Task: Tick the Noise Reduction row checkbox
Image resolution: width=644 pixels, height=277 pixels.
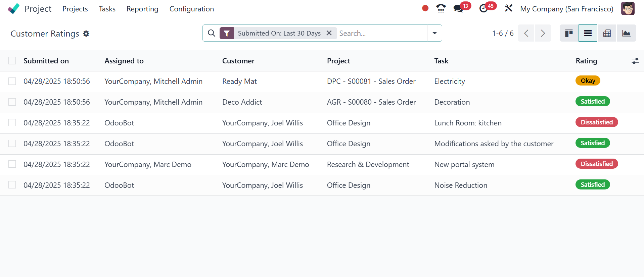Action: [12, 185]
